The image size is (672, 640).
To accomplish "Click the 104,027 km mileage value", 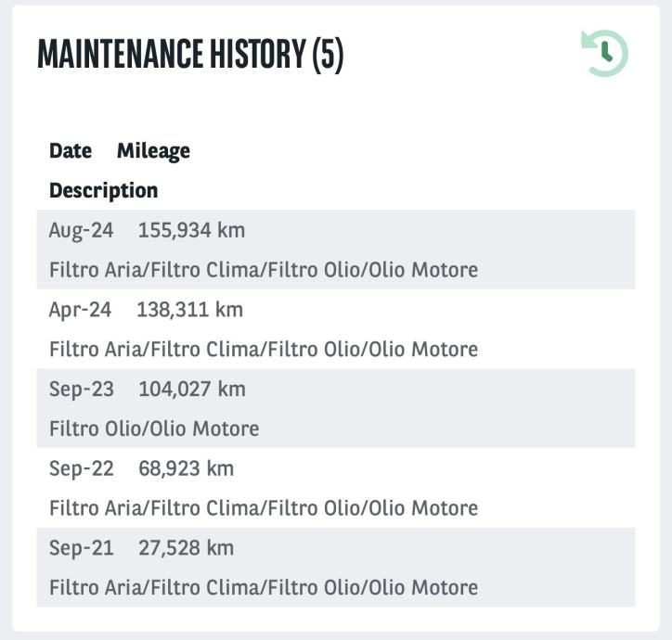I will [192, 390].
